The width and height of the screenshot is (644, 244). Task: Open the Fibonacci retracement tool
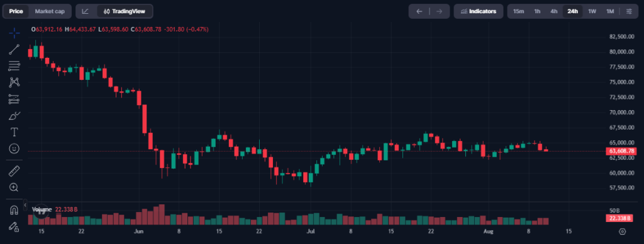14,66
